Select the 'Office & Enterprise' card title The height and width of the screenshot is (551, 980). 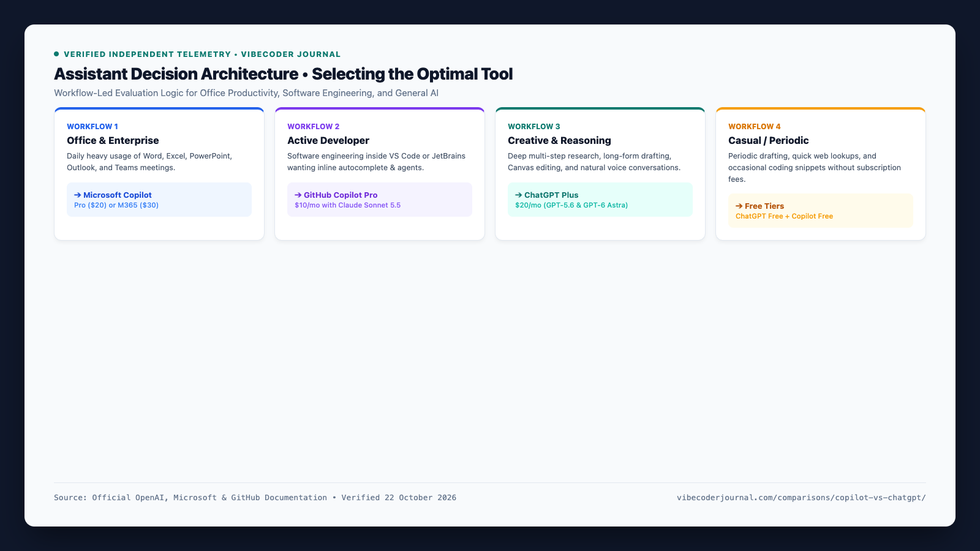(113, 140)
